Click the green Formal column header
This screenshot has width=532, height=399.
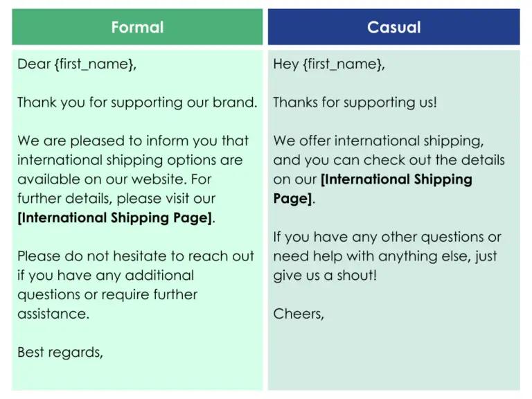click(x=137, y=27)
